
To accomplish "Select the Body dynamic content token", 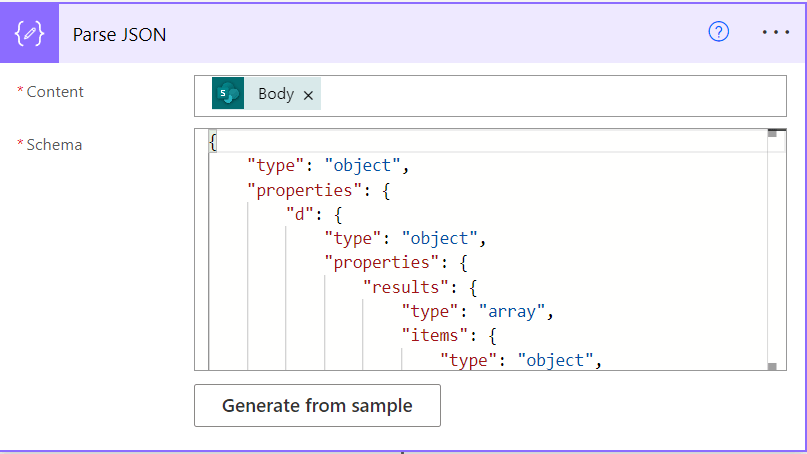I will tap(266, 94).
